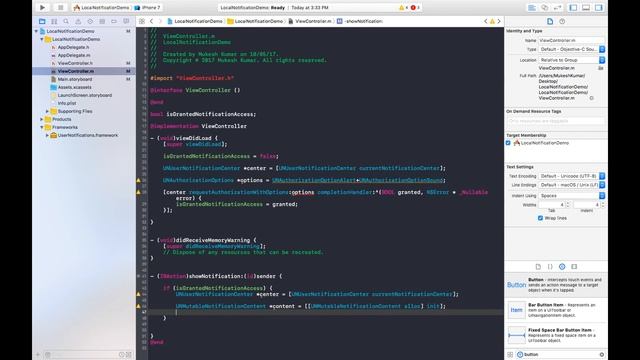640x360 pixels.
Task: Toggle the Utilities panel visibility
Action: click(599, 8)
